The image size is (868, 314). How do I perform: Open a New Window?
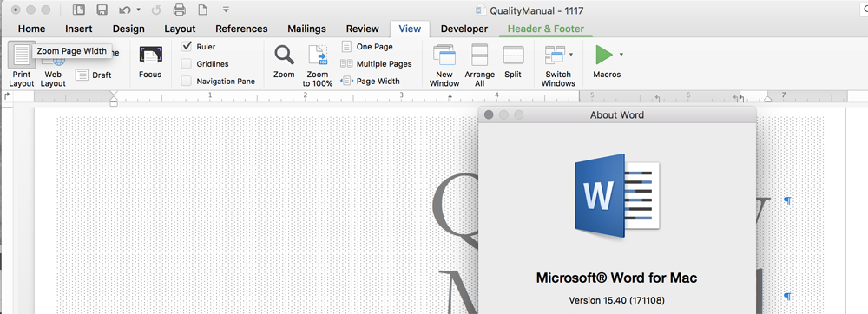click(x=444, y=66)
